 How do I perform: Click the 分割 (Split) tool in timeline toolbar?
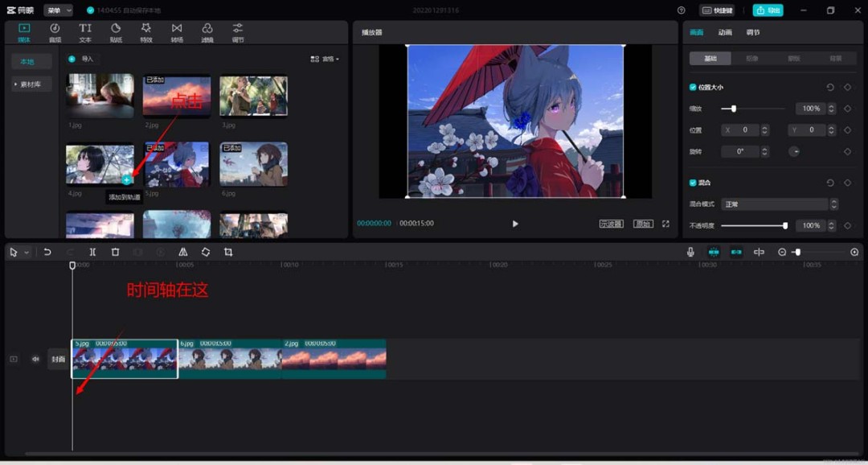pyautogui.click(x=92, y=252)
